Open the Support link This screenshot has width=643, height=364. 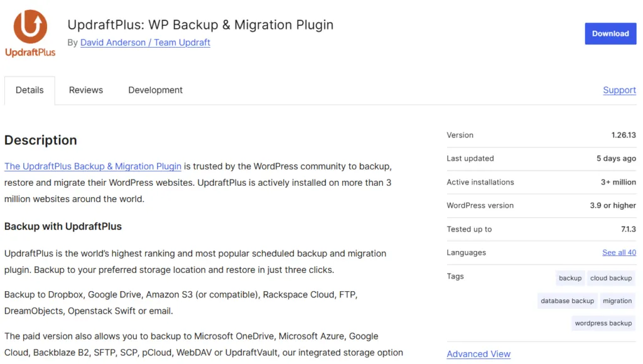coord(619,90)
